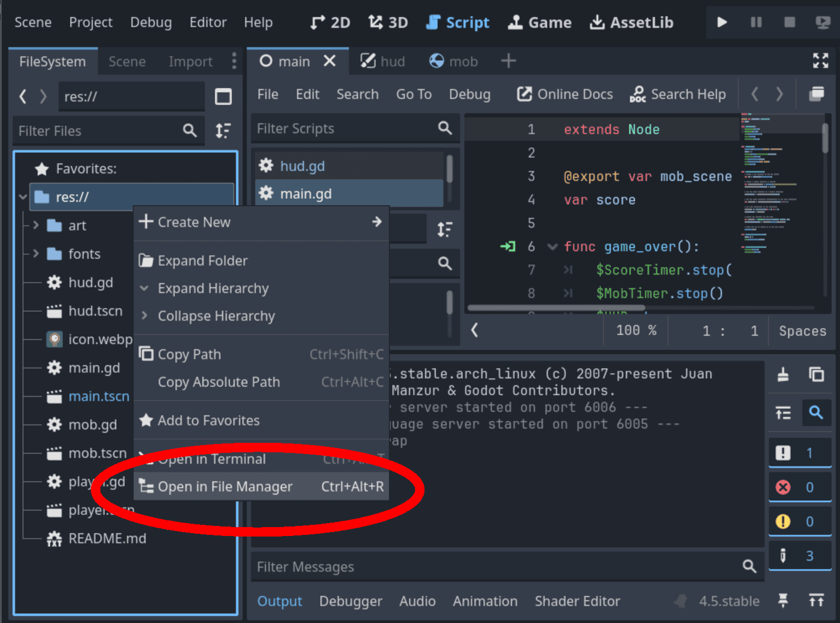Image resolution: width=840 pixels, height=623 pixels.
Task: Switch to the 2D workspace
Action: point(329,22)
